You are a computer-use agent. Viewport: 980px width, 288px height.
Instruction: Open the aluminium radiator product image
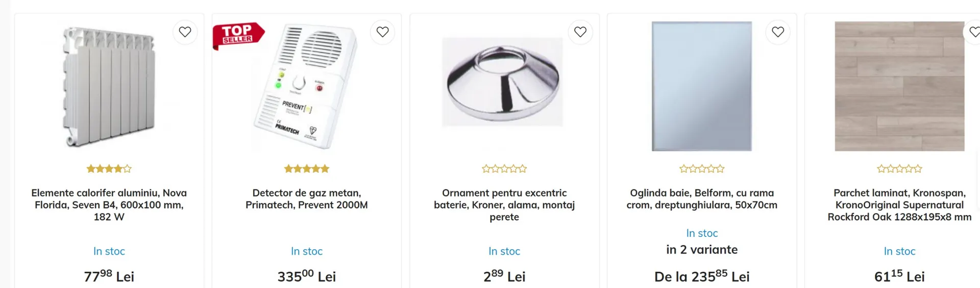(x=109, y=87)
